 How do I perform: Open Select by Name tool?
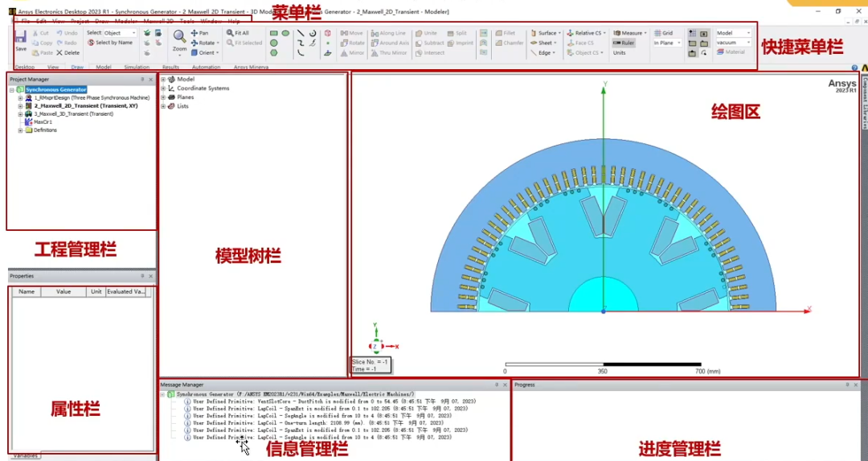point(109,43)
